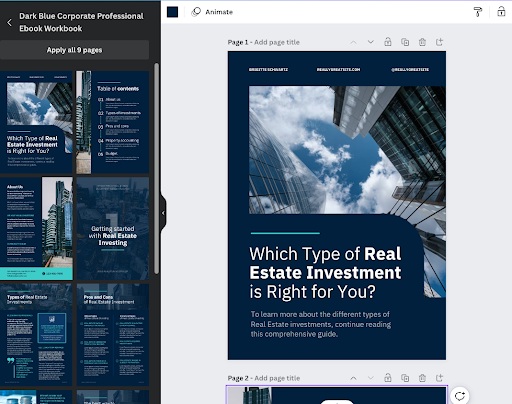Select the teal accent line above the heading
The width and height of the screenshot is (512, 404).
click(285, 233)
